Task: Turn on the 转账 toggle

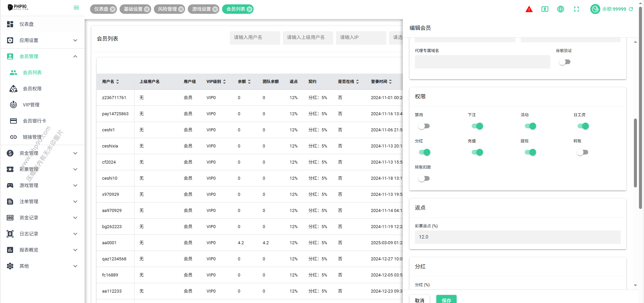Action: pyautogui.click(x=583, y=152)
